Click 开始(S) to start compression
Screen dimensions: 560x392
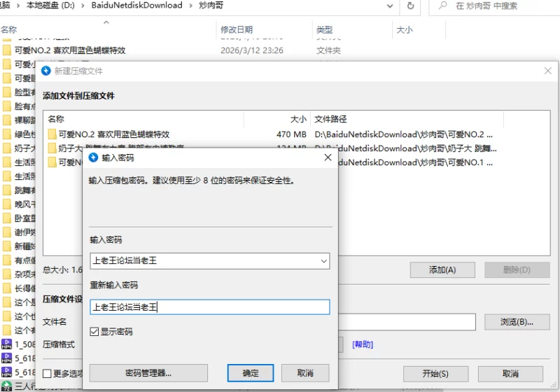435,374
